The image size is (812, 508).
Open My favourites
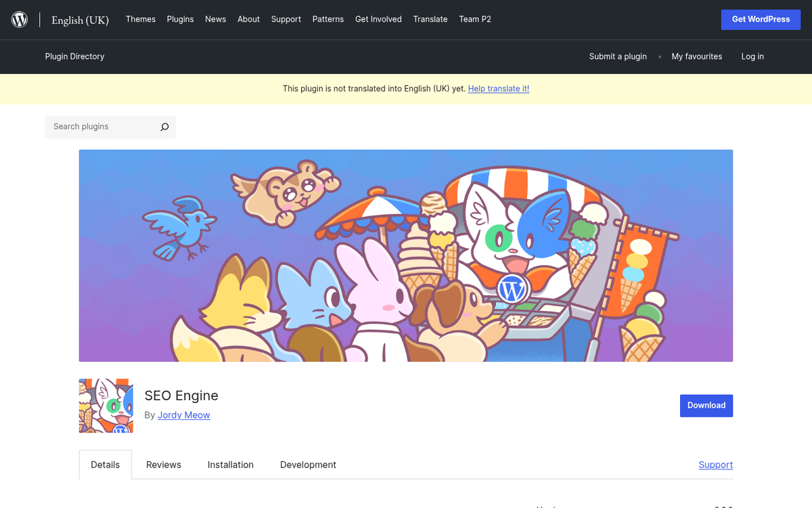click(697, 56)
